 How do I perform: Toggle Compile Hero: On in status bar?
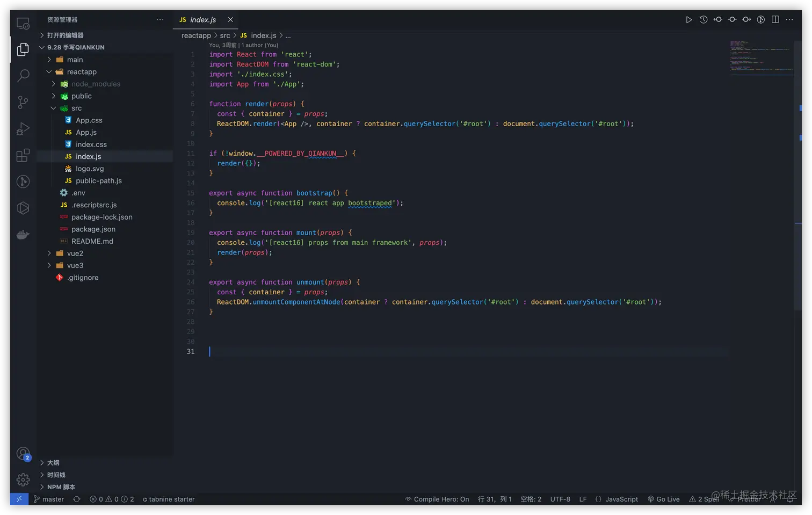437,499
